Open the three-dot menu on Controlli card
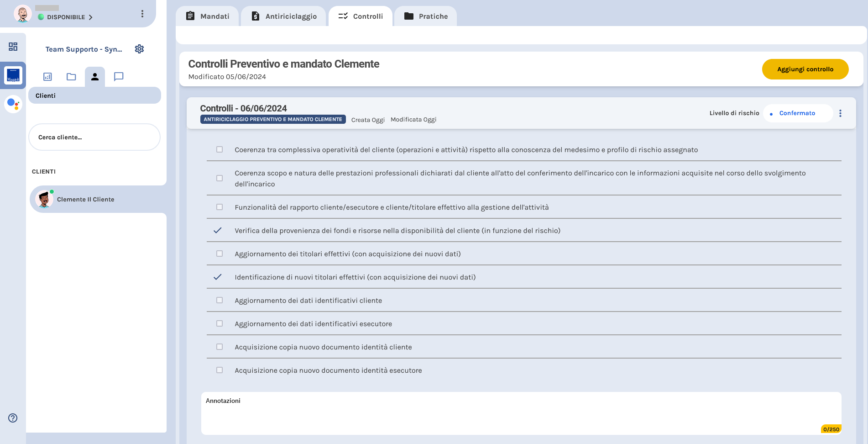The image size is (868, 444). point(840,113)
